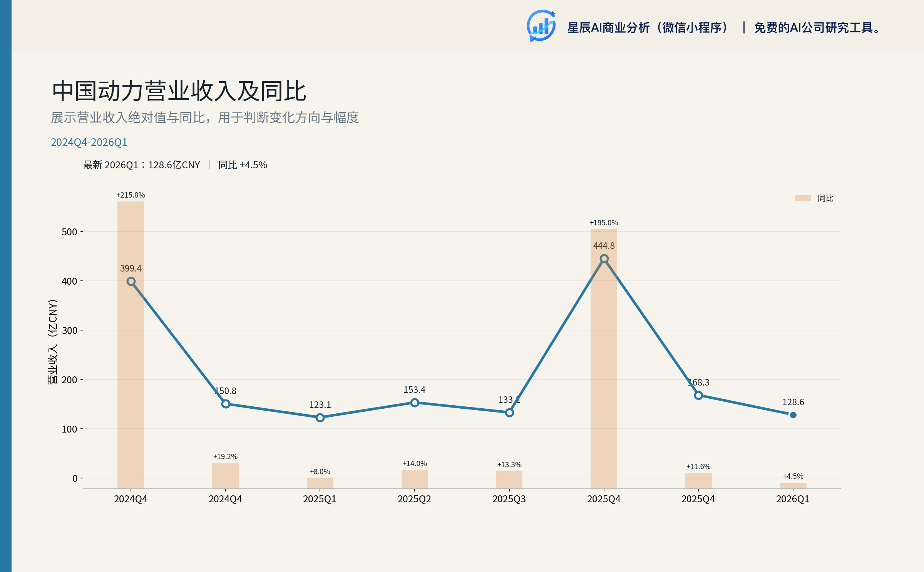Click the 100 y-axis tick label
The height and width of the screenshot is (572, 924).
pos(69,429)
